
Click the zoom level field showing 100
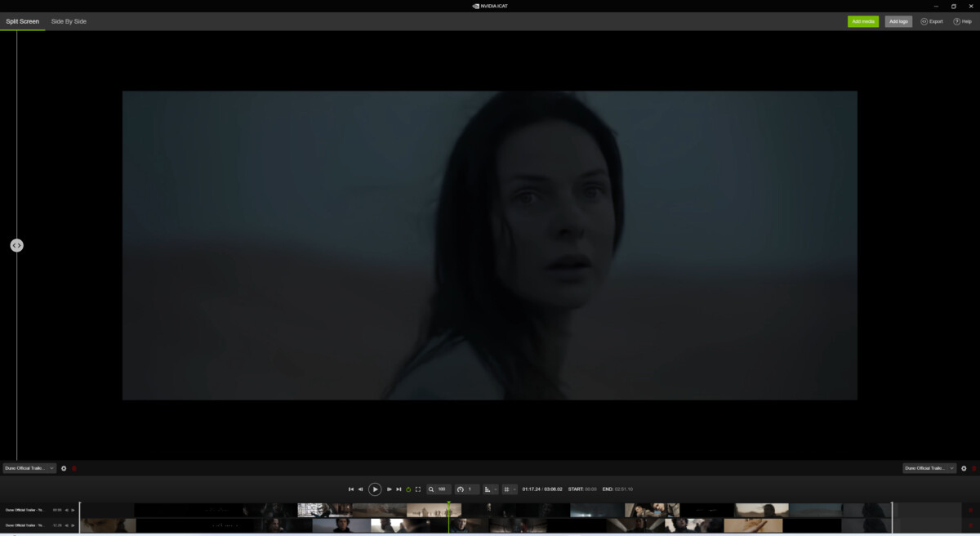443,489
